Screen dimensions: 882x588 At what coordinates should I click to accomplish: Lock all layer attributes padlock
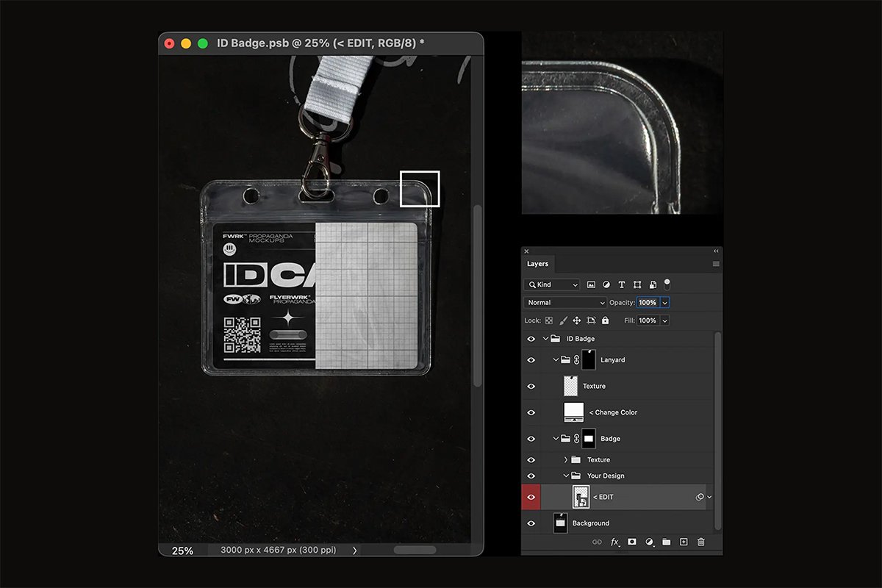[605, 320]
